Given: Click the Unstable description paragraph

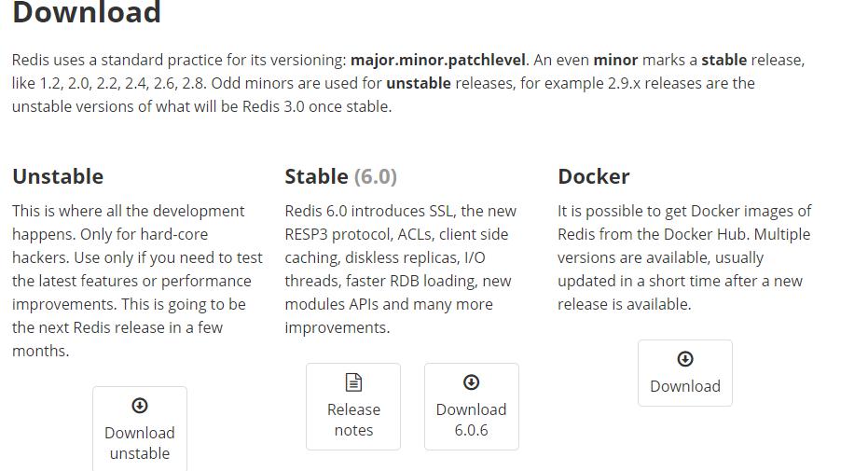Looking at the screenshot, I should (135, 281).
